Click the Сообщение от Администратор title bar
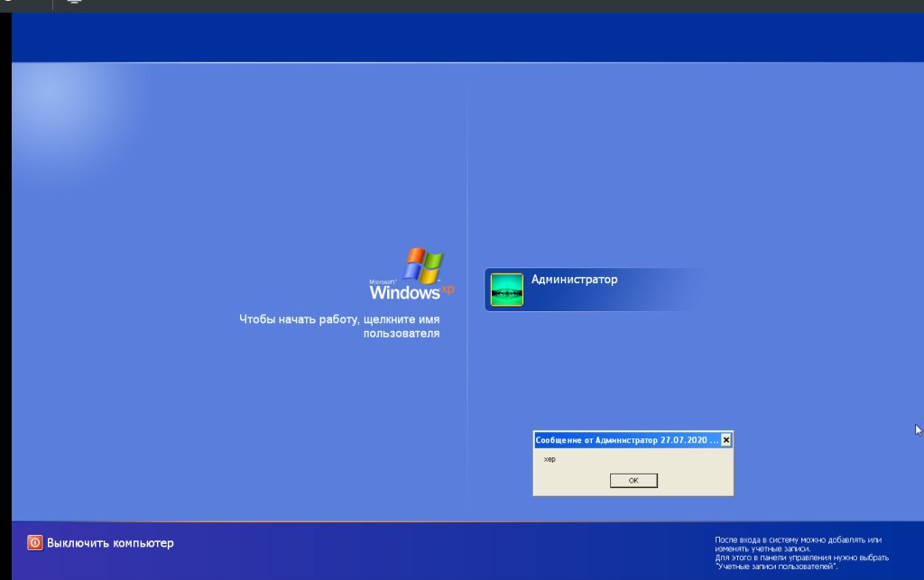 click(626, 440)
